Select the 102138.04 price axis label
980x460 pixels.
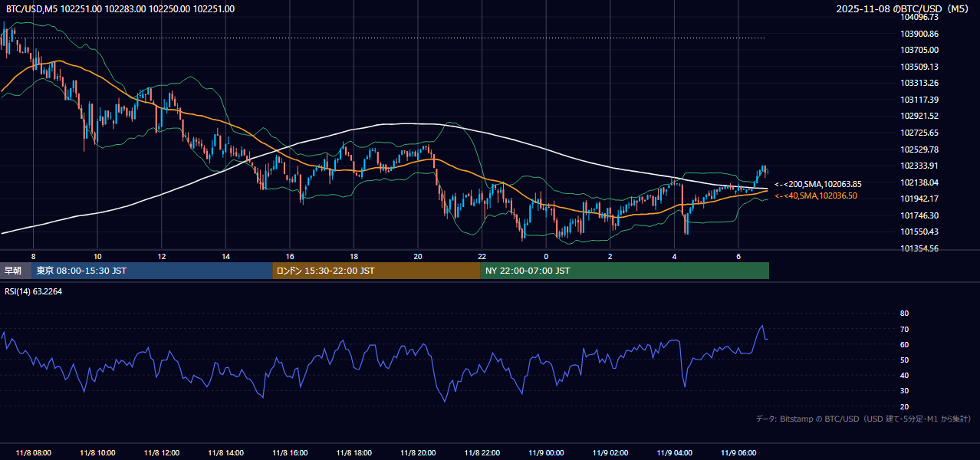(919, 182)
